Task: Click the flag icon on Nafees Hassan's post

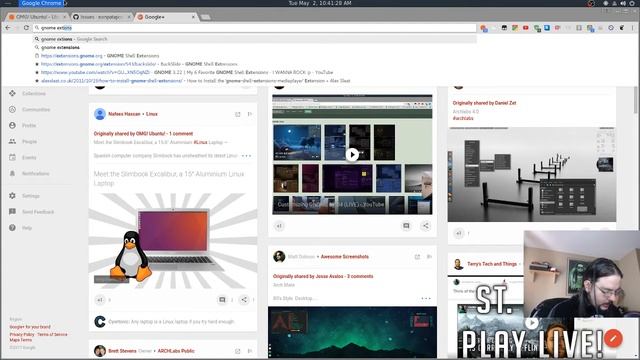Action: pos(250,114)
